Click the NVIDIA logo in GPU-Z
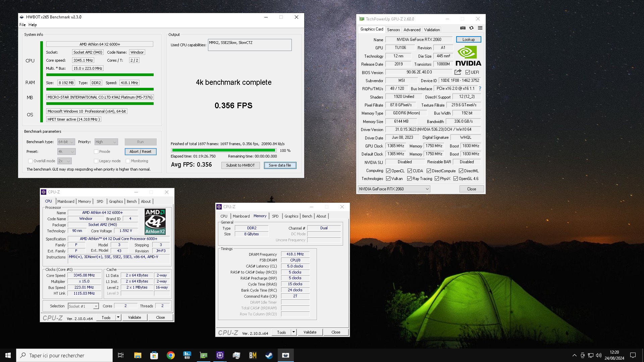Screen dimensions: 644x362 tap(468, 56)
